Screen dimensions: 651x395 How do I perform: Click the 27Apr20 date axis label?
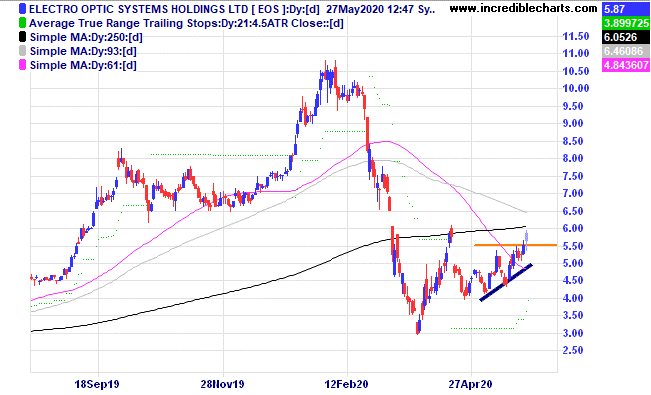(470, 384)
